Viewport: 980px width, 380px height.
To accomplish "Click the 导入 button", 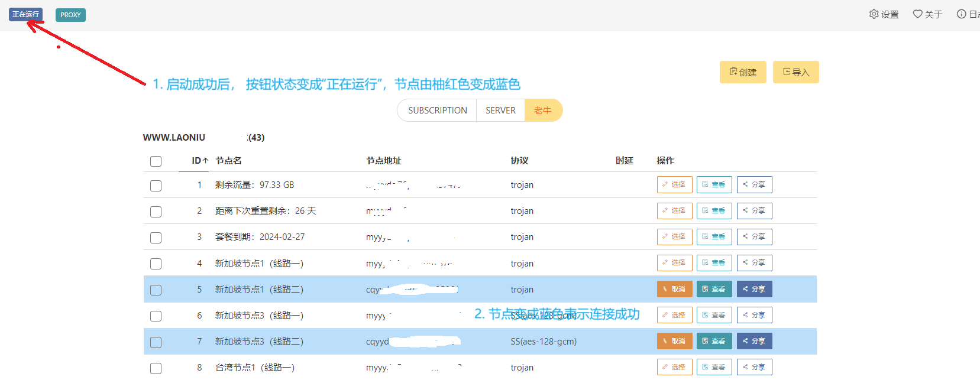I will pyautogui.click(x=795, y=72).
